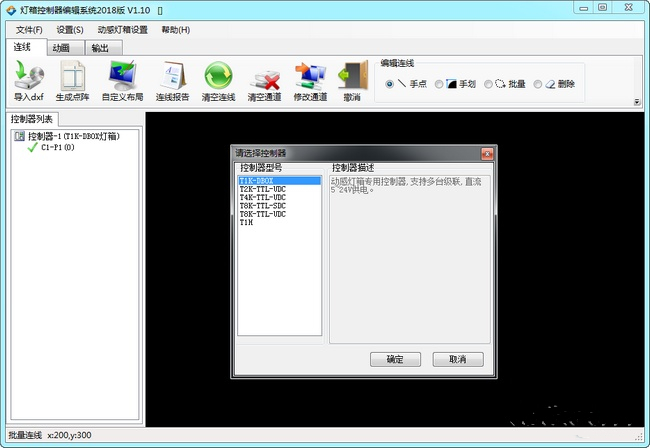Viewport: 650px width, 448px height.
Task: Click the green checkmark beside C1-P1
Action: tap(32, 148)
